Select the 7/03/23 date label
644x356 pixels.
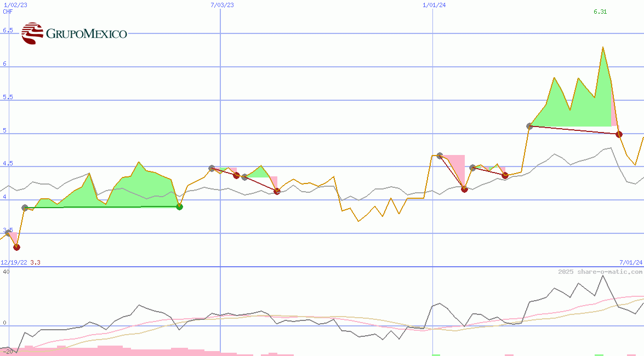tap(222, 5)
